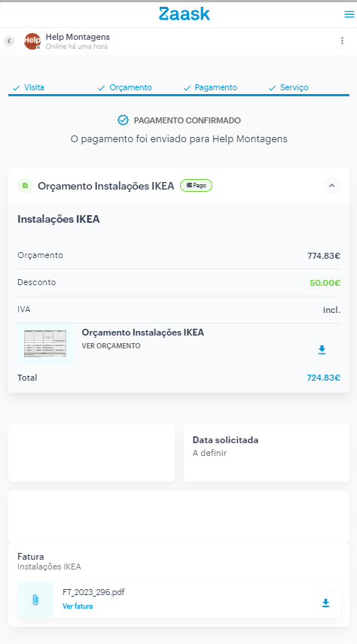Viewport: 357px width, 644px height.
Task: Click the 'Online há uma hora' status
Action: (x=77, y=47)
